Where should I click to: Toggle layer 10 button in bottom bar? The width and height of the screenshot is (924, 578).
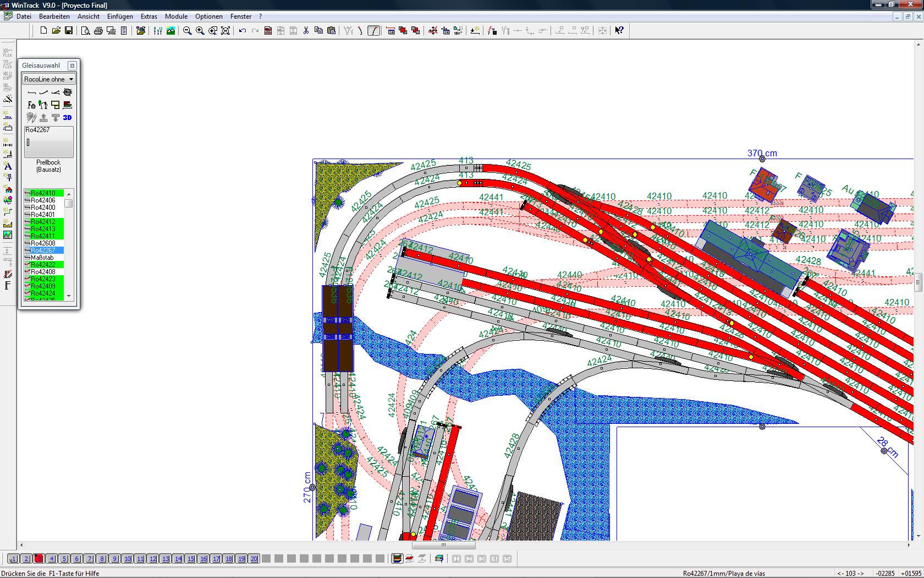pos(128,559)
